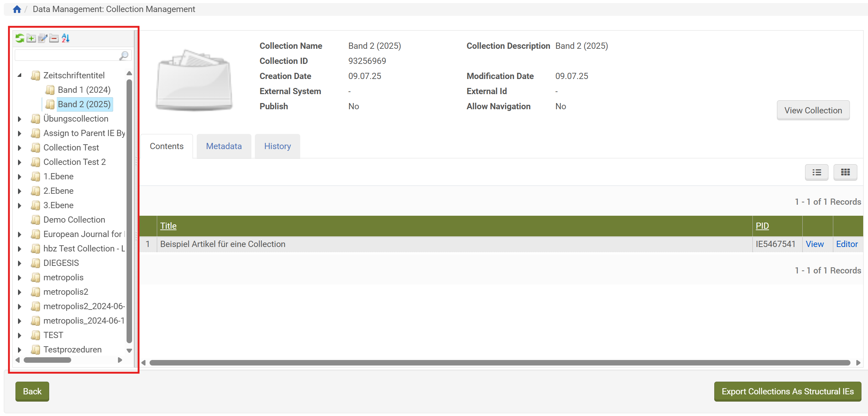
Task: Click the green refresh collections icon
Action: tap(20, 38)
